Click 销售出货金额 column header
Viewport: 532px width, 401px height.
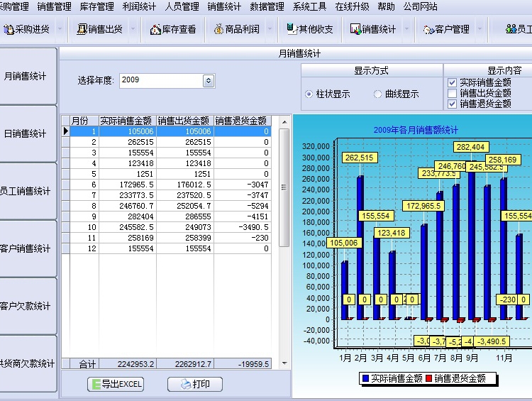185,121
